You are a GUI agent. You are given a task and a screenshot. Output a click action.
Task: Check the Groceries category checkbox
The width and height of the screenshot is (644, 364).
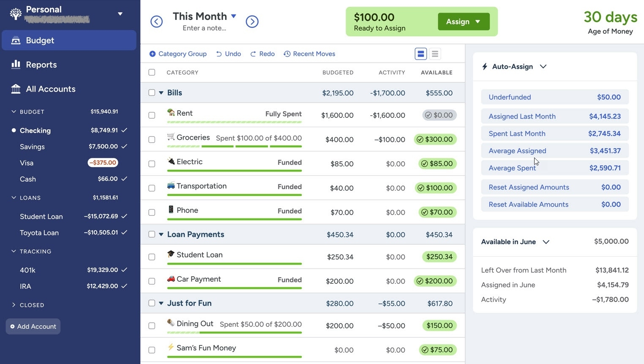pyautogui.click(x=152, y=139)
